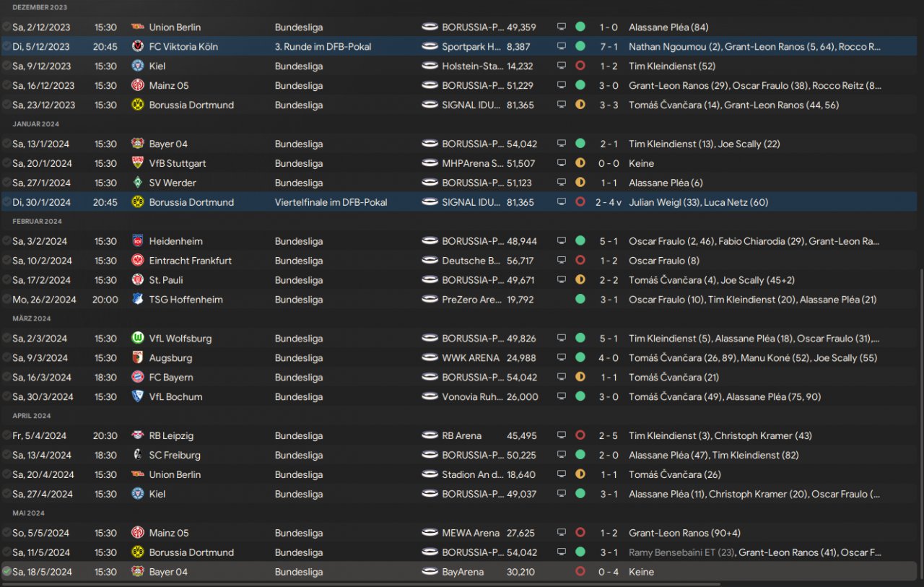
Task: Click the Mainz 05 crest on 16/12/2023
Action: coord(138,86)
